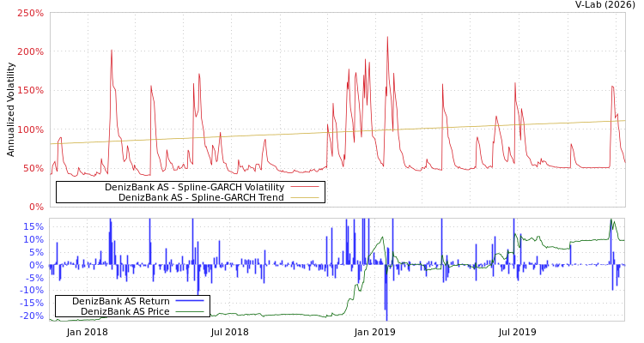
Task: Click the 150% y-axis label
Action: point(30,91)
